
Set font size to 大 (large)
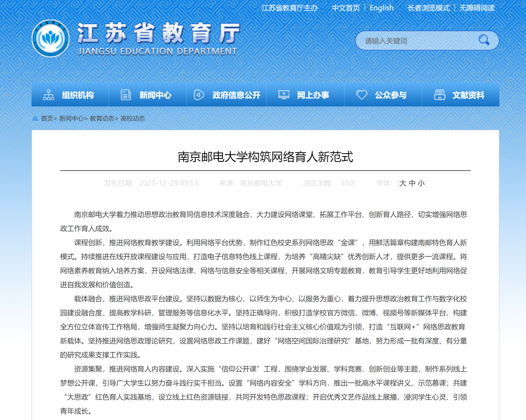pos(403,183)
